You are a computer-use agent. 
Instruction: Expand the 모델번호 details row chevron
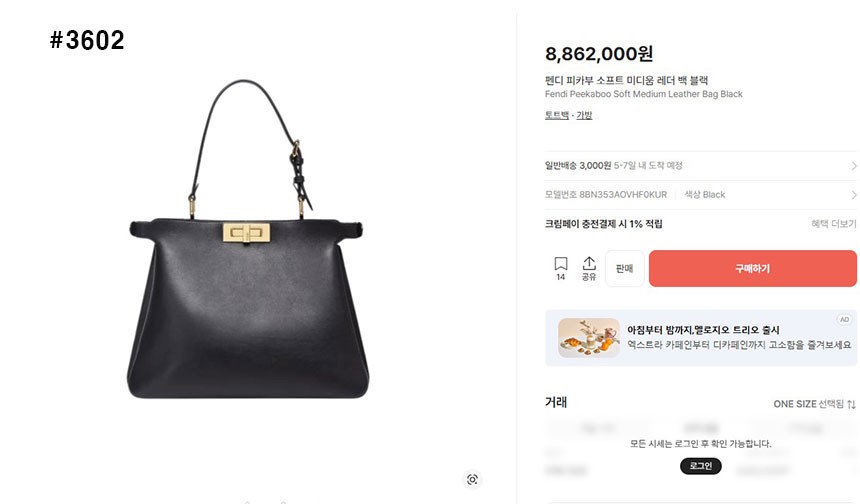click(854, 195)
